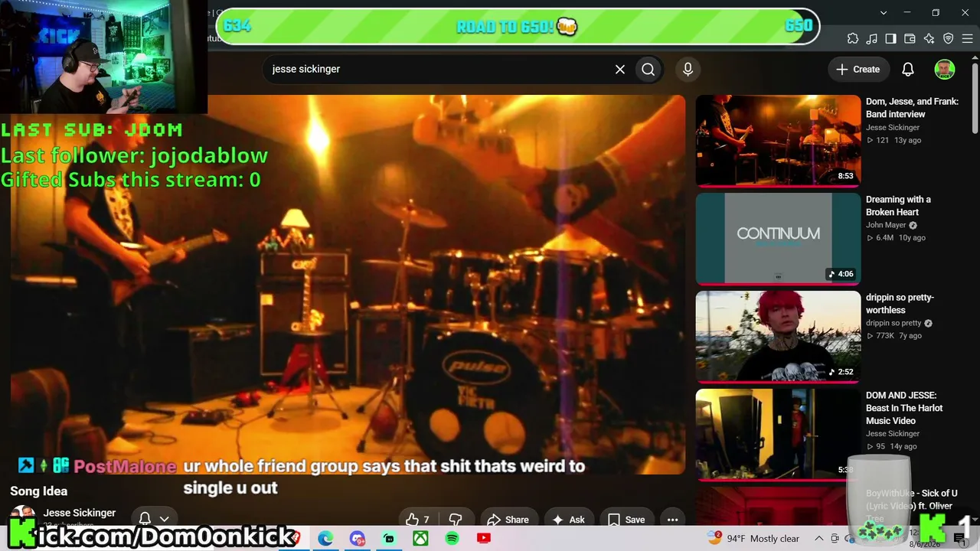This screenshot has height=551, width=980.
Task: Open the browser AI sparkle icon
Action: 929,39
